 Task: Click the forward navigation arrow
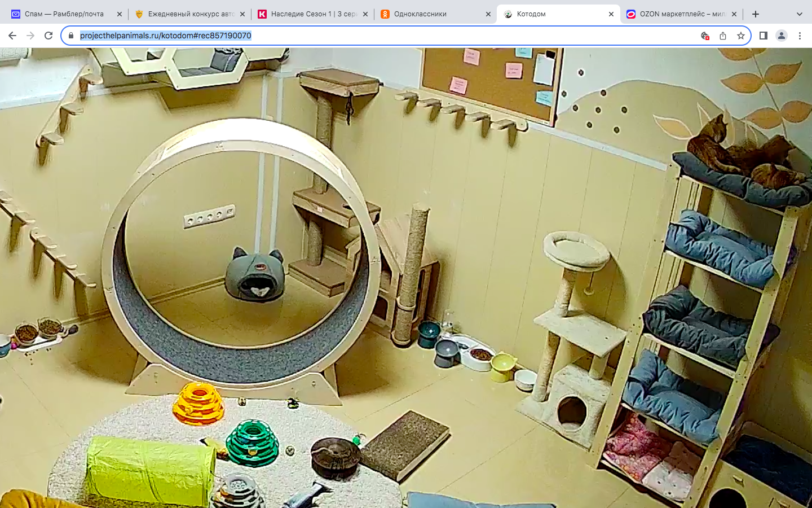(x=30, y=36)
